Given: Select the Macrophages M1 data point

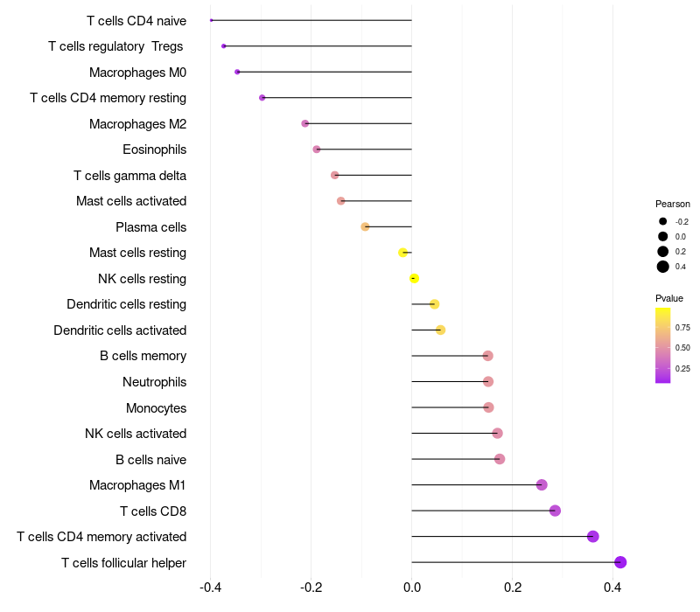Looking at the screenshot, I should 542,484.
